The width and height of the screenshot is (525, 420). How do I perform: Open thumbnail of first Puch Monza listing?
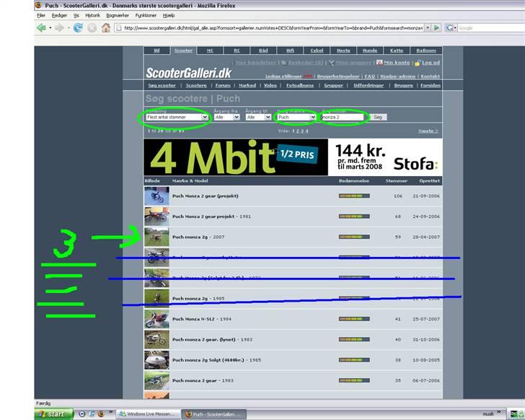point(156,196)
